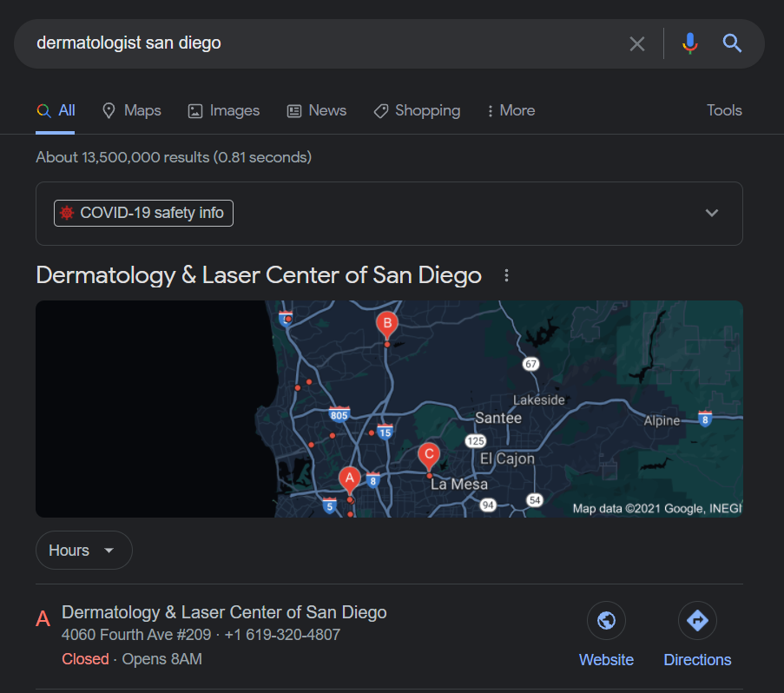Click map pin A
Image resolution: width=784 pixels, height=693 pixels.
[350, 480]
